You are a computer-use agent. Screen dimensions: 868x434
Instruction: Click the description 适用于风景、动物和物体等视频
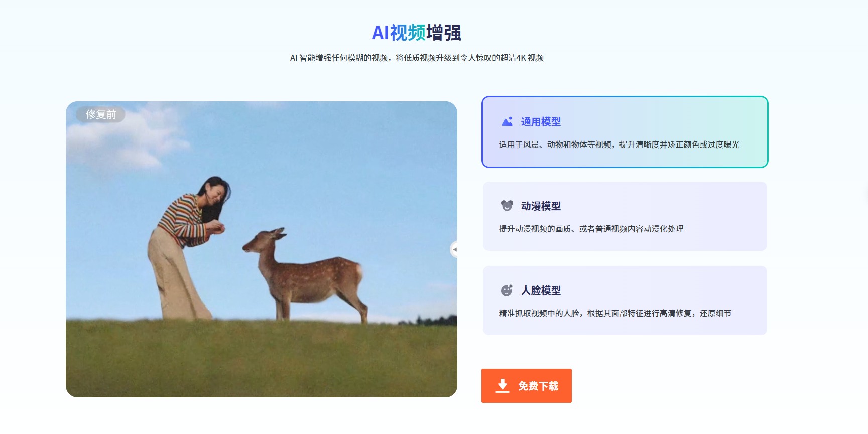pos(619,144)
